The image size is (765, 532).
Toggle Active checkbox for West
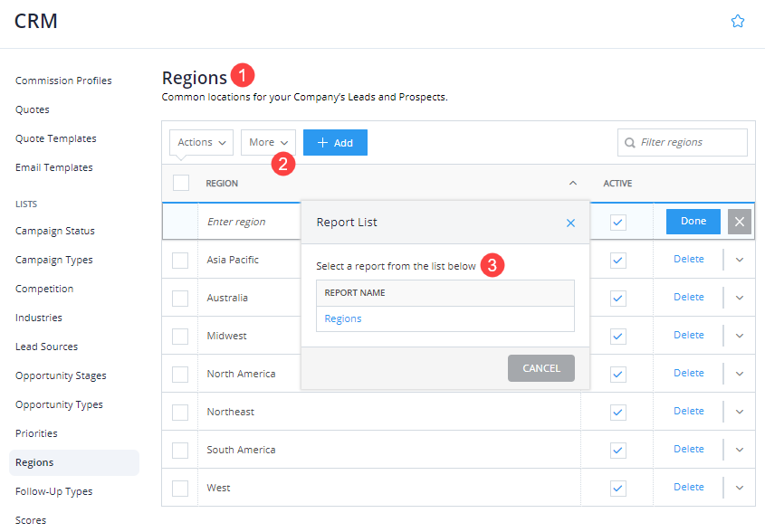point(617,488)
